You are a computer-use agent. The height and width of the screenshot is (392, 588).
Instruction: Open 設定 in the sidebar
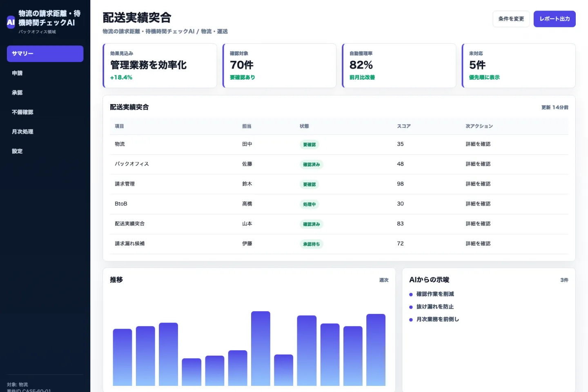pos(45,151)
